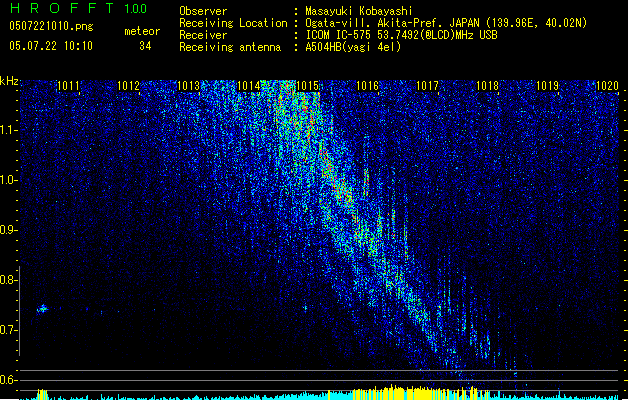Viewport: 629px width, 400px height.
Task: Click the small cyan echo blob near 0.74 kHz
Action: (x=43, y=309)
